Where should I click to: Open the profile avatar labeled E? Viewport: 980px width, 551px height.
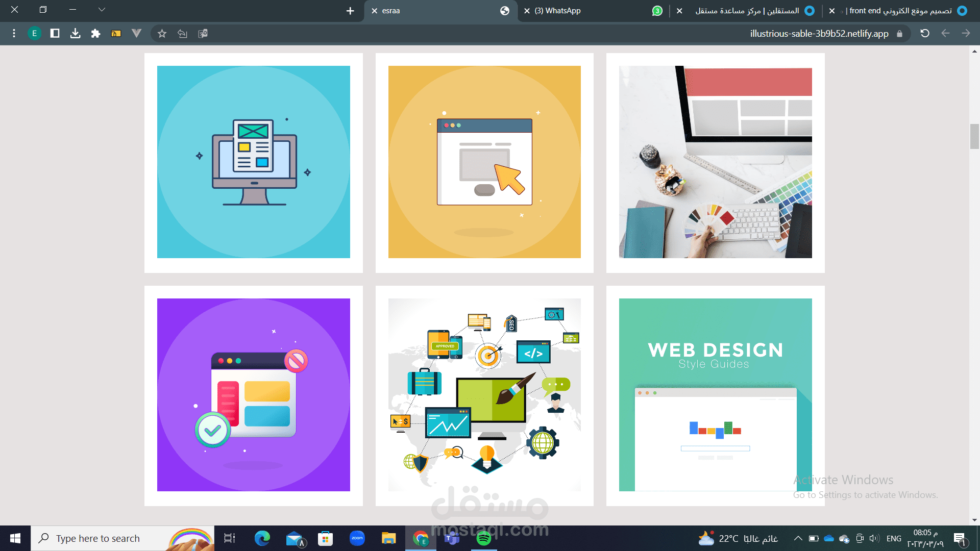click(34, 34)
